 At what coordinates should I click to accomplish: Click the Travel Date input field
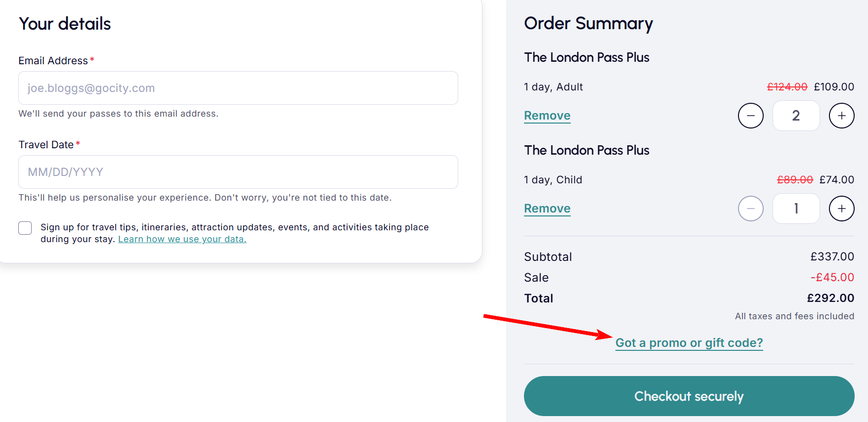[238, 172]
